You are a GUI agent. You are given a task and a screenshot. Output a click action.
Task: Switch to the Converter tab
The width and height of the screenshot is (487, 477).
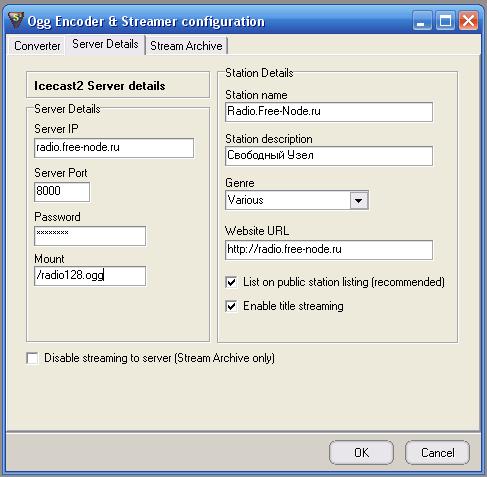[x=37, y=46]
